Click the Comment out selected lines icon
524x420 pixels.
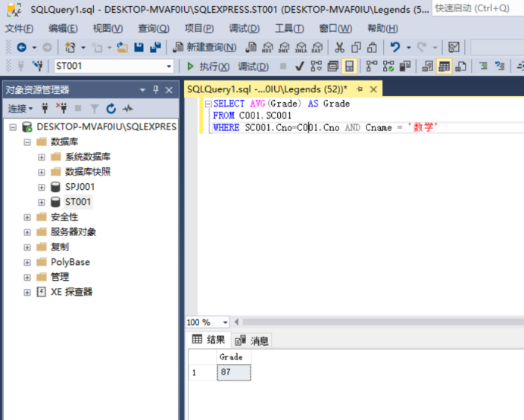[483, 66]
